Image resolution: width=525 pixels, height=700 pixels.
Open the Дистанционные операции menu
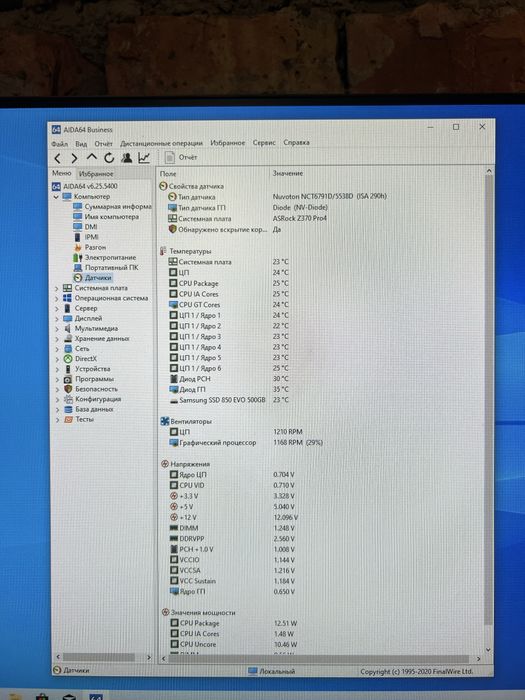tap(161, 143)
